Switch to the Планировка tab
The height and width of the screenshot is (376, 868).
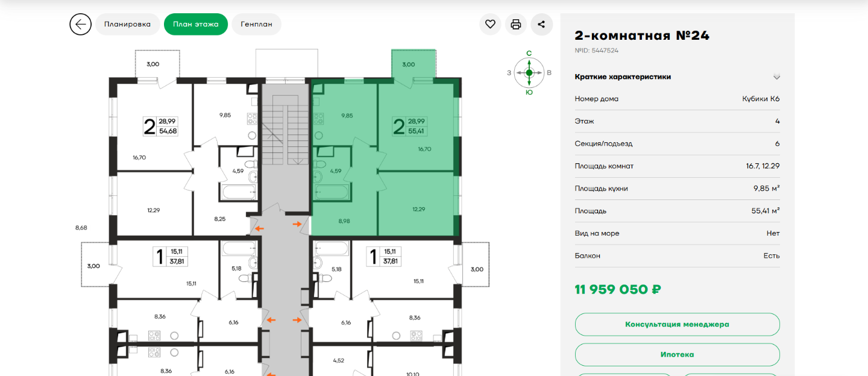click(x=127, y=24)
